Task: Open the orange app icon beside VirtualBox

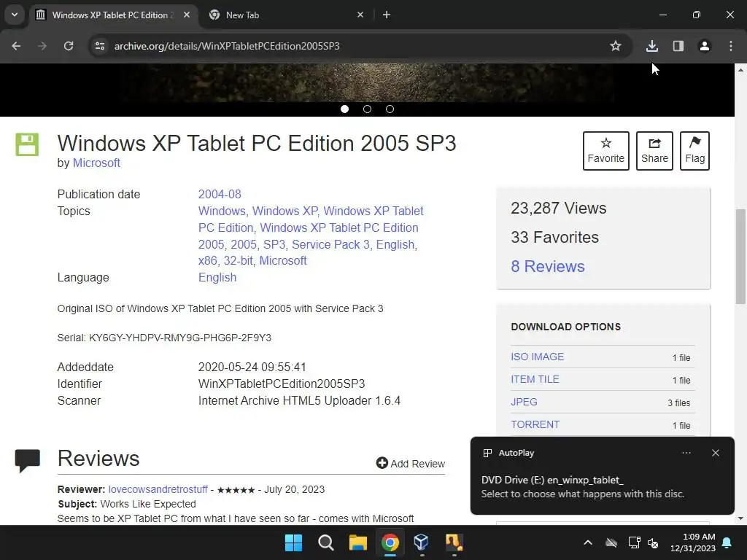Action: tap(454, 542)
